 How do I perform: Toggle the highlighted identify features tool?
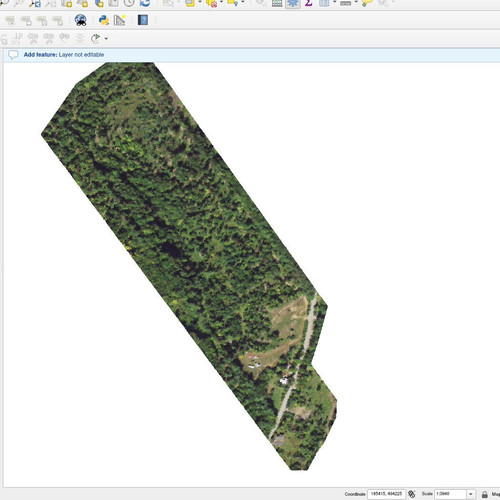(293, 3)
